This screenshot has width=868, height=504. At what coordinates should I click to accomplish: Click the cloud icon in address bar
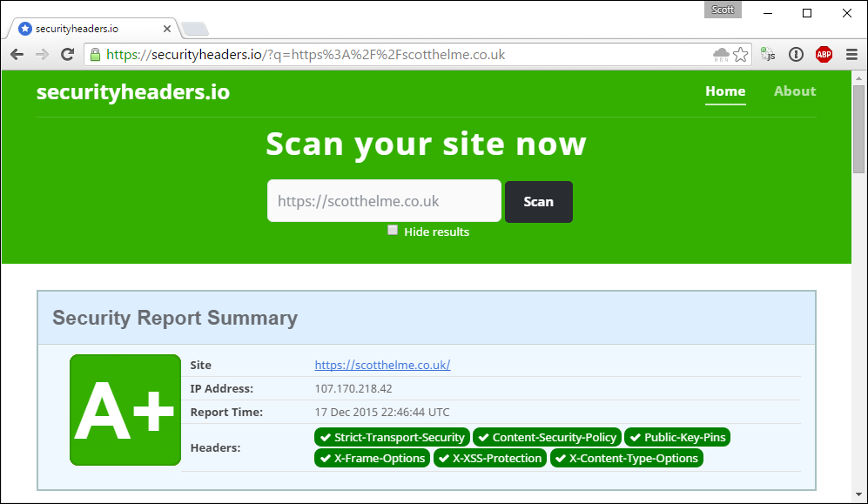click(x=721, y=55)
